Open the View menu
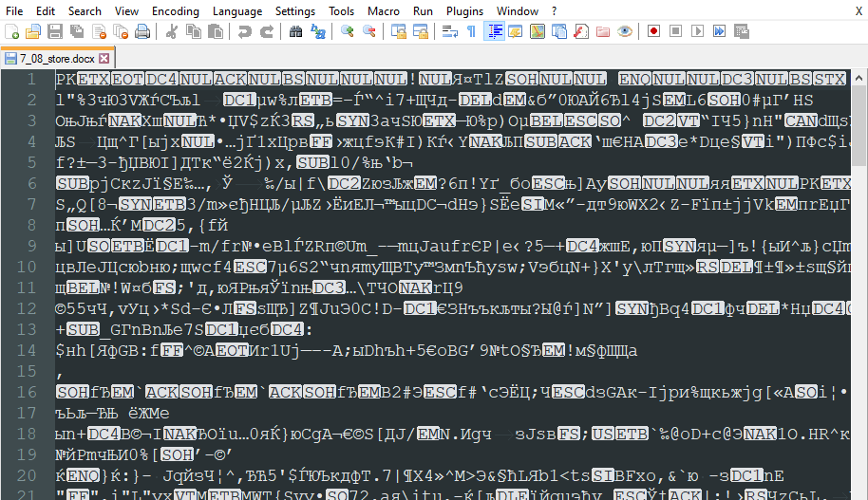The height and width of the screenshot is (500, 868). click(x=126, y=11)
